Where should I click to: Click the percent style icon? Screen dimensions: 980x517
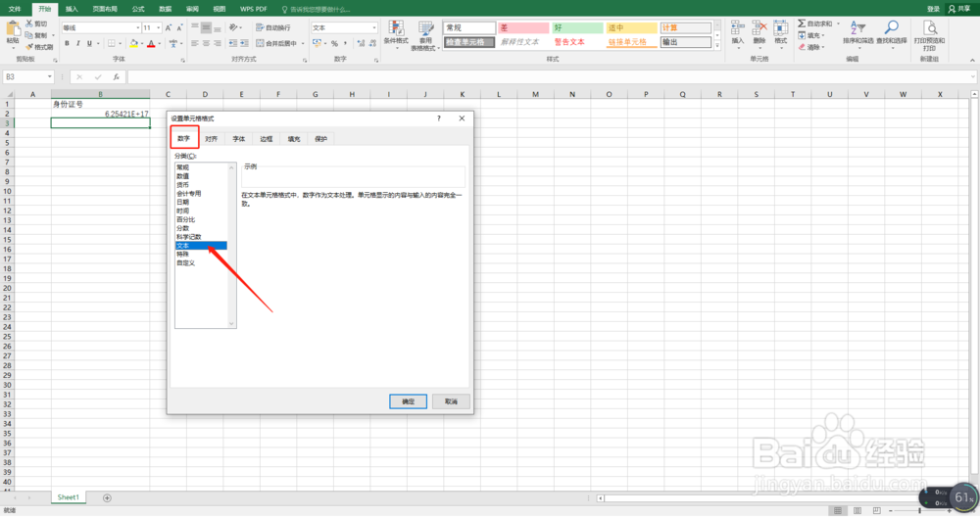(334, 43)
